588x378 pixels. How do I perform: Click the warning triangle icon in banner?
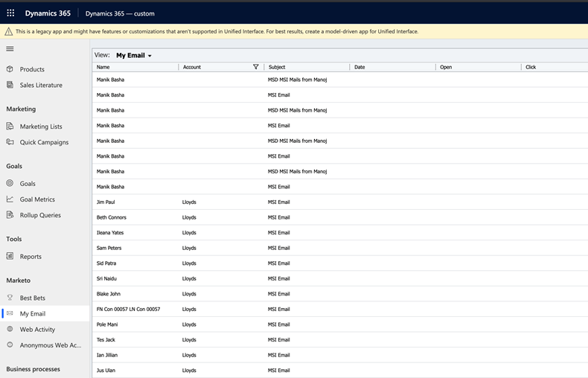point(9,31)
